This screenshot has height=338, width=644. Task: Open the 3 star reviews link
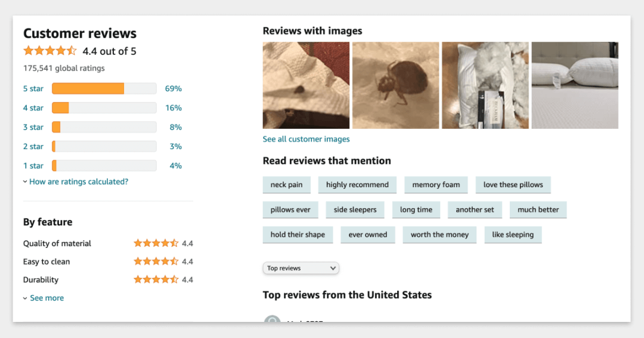click(x=33, y=128)
